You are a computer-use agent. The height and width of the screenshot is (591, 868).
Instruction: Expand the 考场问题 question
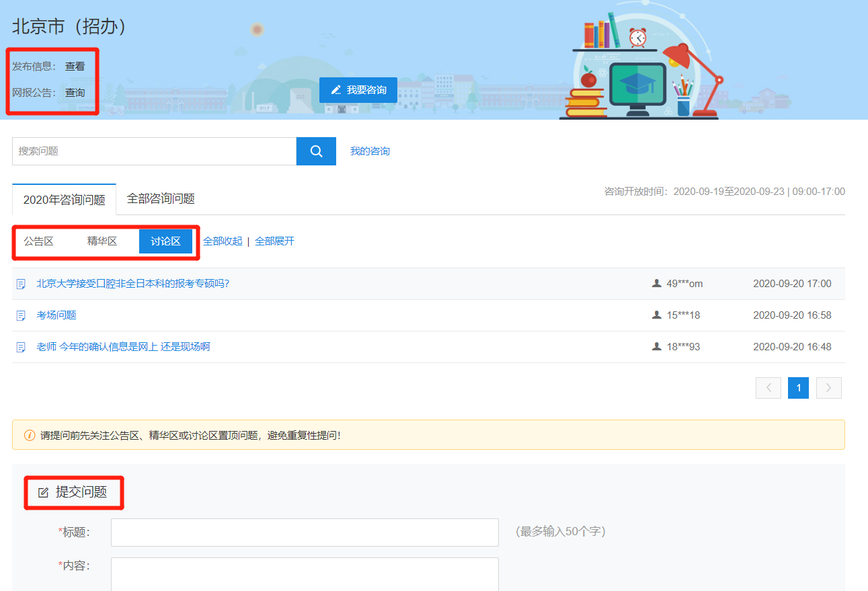click(x=56, y=315)
